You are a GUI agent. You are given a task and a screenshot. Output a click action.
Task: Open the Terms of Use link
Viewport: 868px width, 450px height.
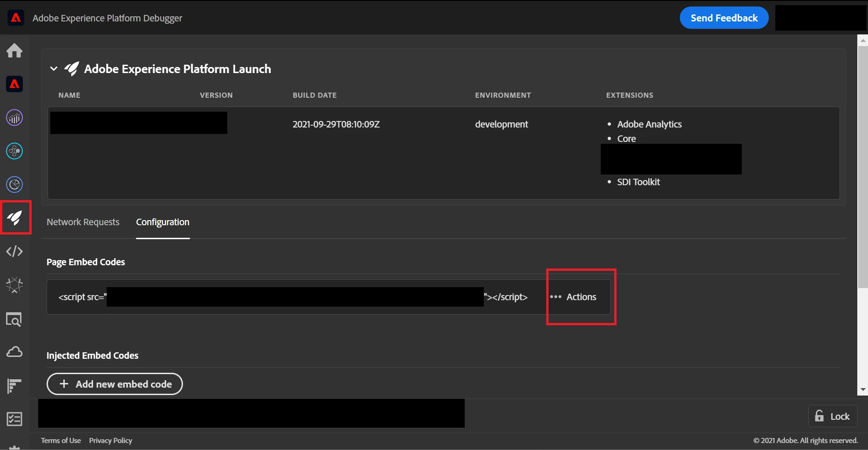point(61,440)
